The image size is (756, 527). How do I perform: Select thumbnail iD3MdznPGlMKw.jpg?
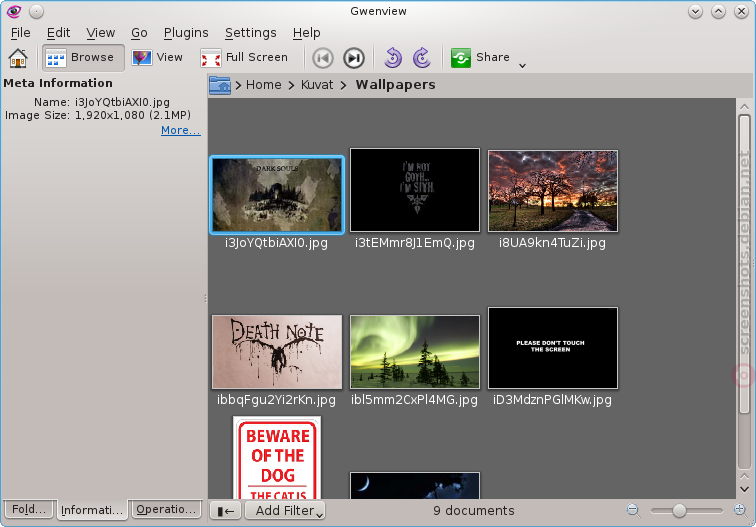553,348
